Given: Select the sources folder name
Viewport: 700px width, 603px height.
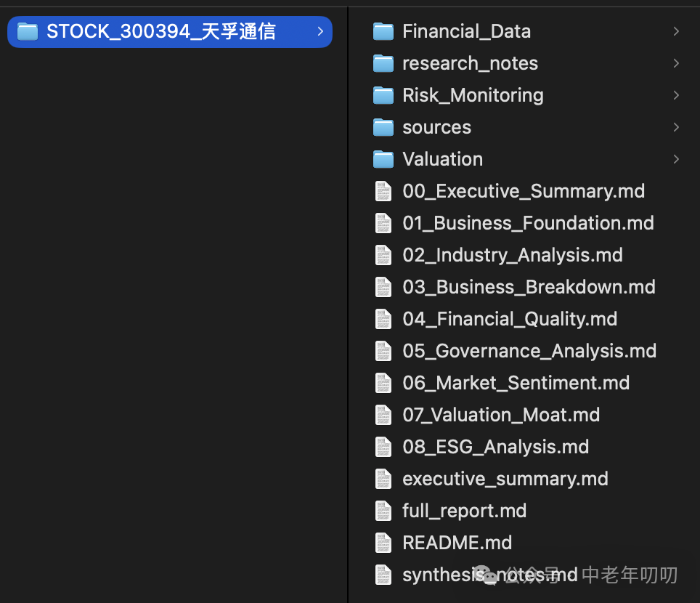Looking at the screenshot, I should click(x=437, y=128).
